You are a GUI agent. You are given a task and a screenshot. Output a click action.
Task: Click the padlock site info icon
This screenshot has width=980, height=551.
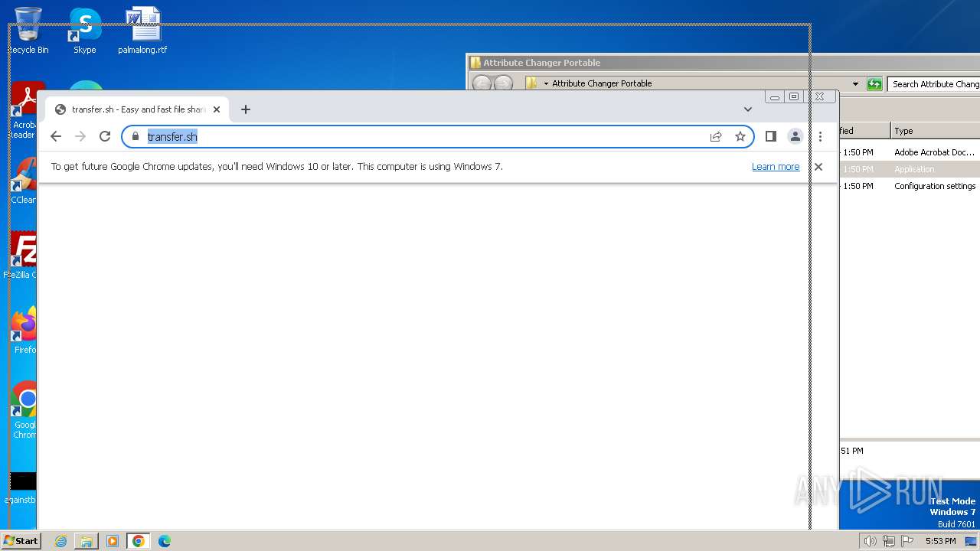(136, 136)
